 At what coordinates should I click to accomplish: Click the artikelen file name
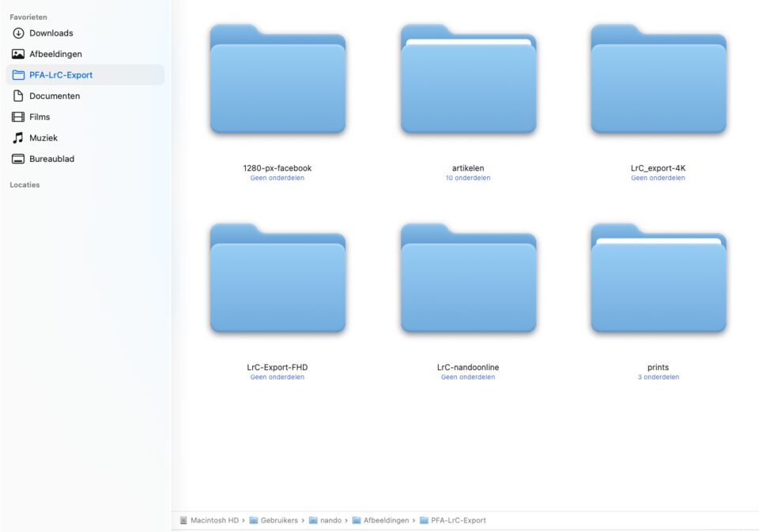pos(468,168)
